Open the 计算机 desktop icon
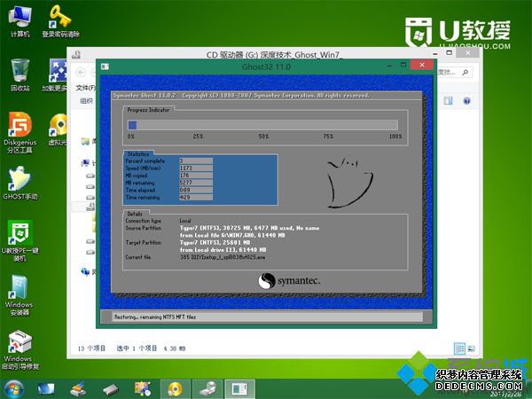Viewport: 532px width, 399px height. click(20, 21)
